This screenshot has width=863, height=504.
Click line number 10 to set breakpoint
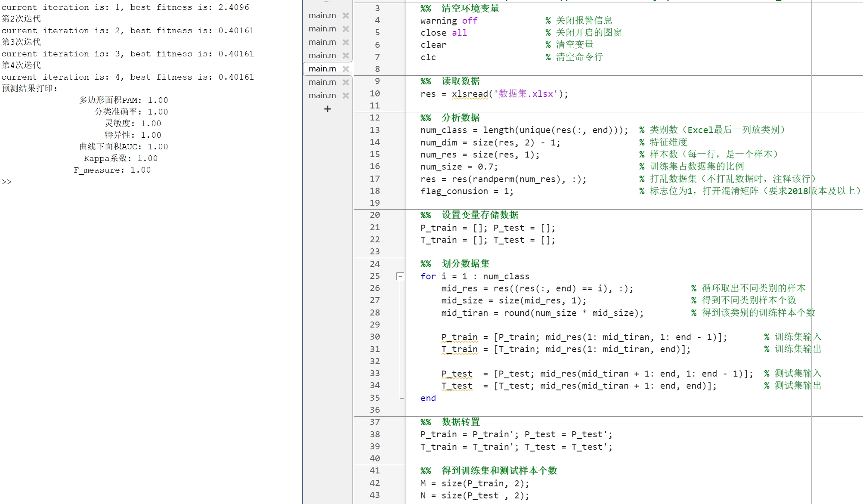click(374, 93)
